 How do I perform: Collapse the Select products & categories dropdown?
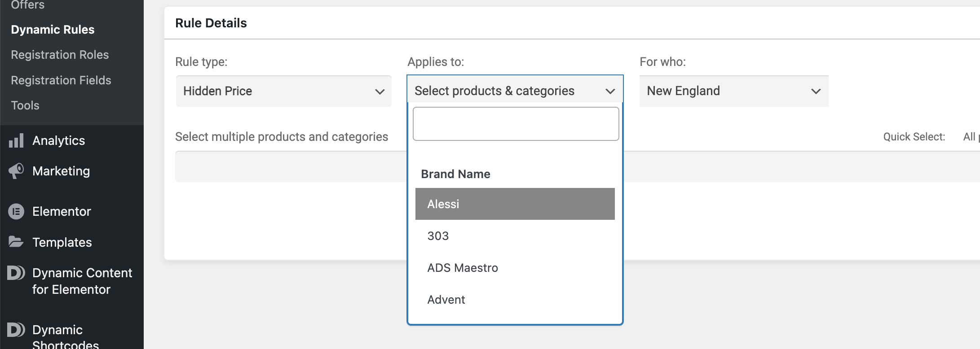point(515,91)
